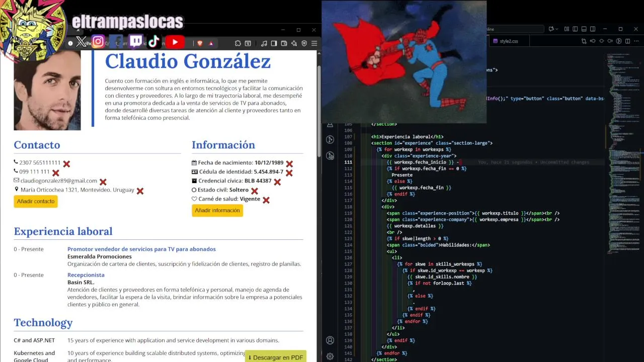
Task: Click the music note media control icon
Action: pos(264,44)
